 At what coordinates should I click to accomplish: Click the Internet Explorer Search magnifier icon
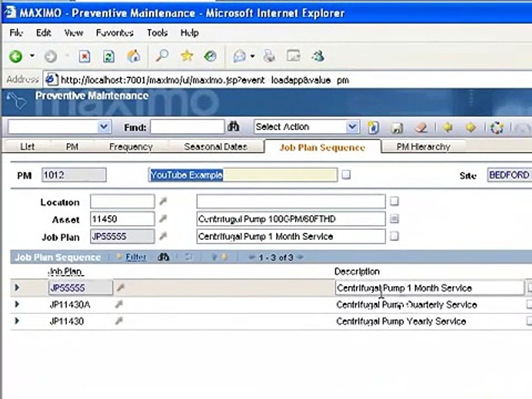point(162,55)
